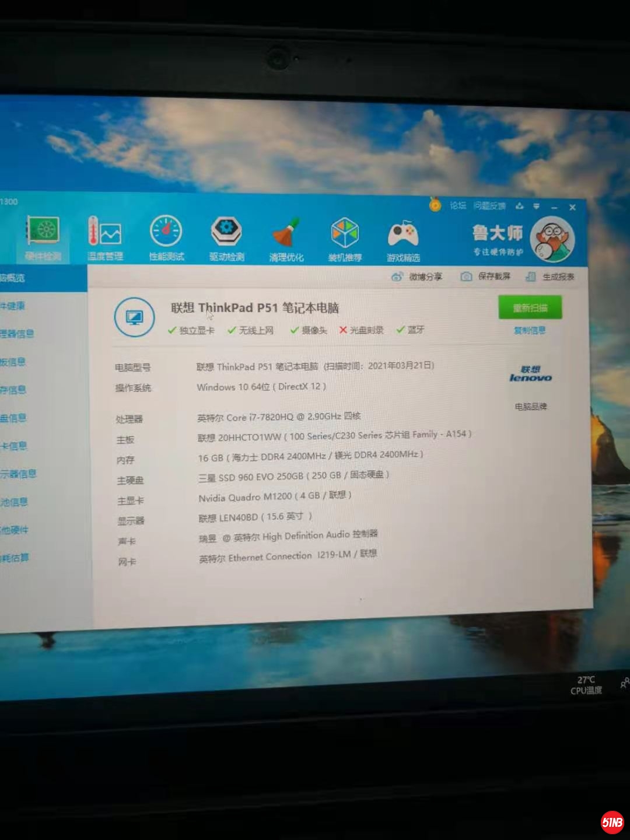This screenshot has width=630, height=840.
Task: Click the round computer monitor icon
Action: tap(135, 317)
